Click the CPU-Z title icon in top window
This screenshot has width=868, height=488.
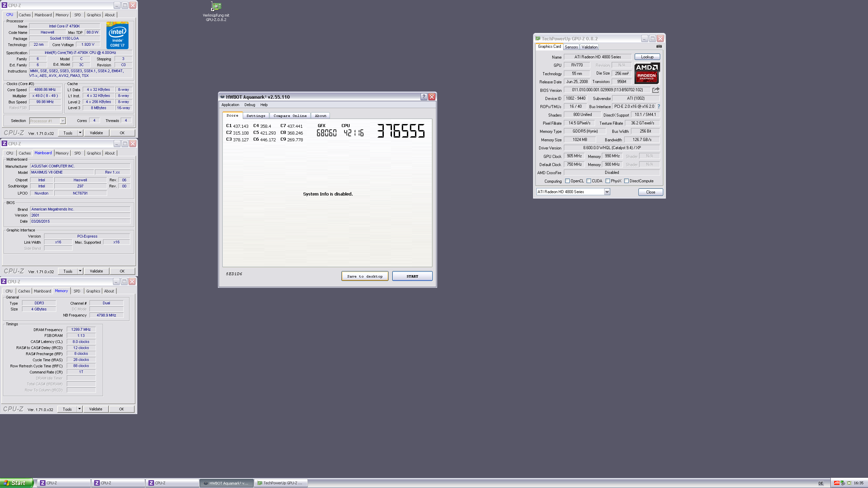pyautogui.click(x=4, y=5)
